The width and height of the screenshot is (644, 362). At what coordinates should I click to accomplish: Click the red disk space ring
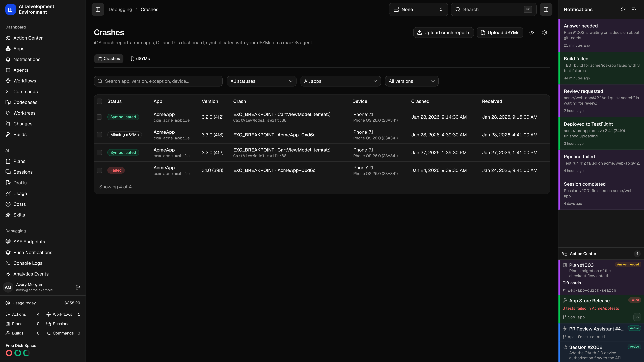9,353
